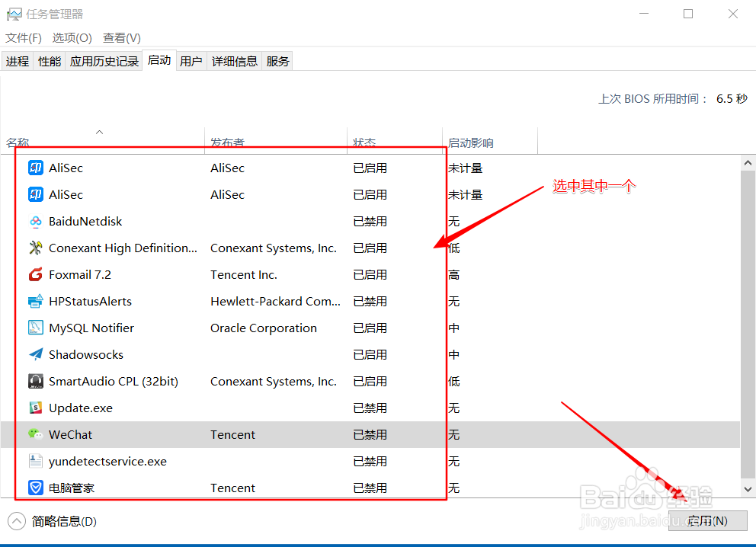This screenshot has height=547, width=756.
Task: Select the 启动 tab
Action: (159, 60)
